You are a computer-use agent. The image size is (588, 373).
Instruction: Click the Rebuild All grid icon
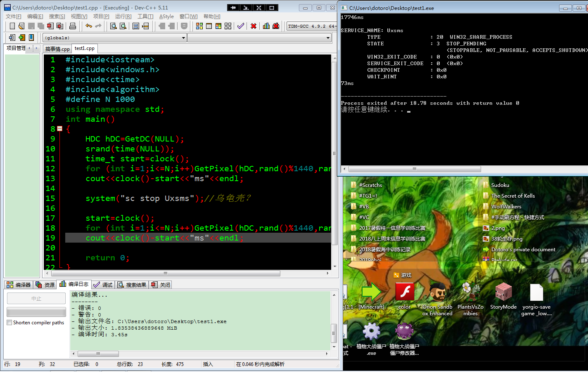pyautogui.click(x=228, y=26)
